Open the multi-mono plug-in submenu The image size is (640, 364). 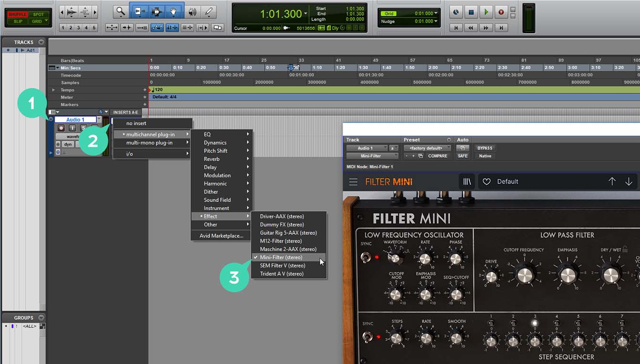click(152, 143)
